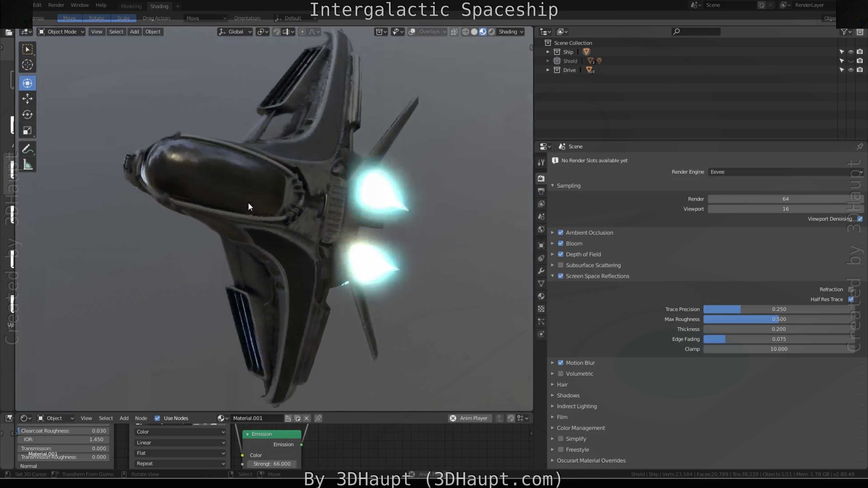This screenshot has width=868, height=488.
Task: Select the Measure tool
Action: (x=27, y=165)
